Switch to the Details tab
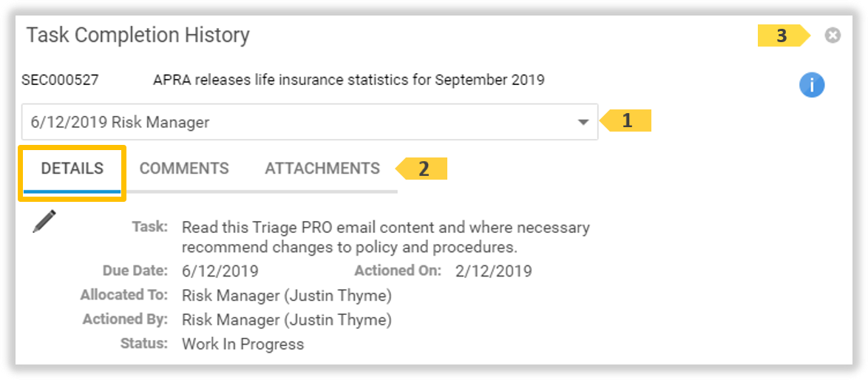868x380 pixels. [x=72, y=169]
